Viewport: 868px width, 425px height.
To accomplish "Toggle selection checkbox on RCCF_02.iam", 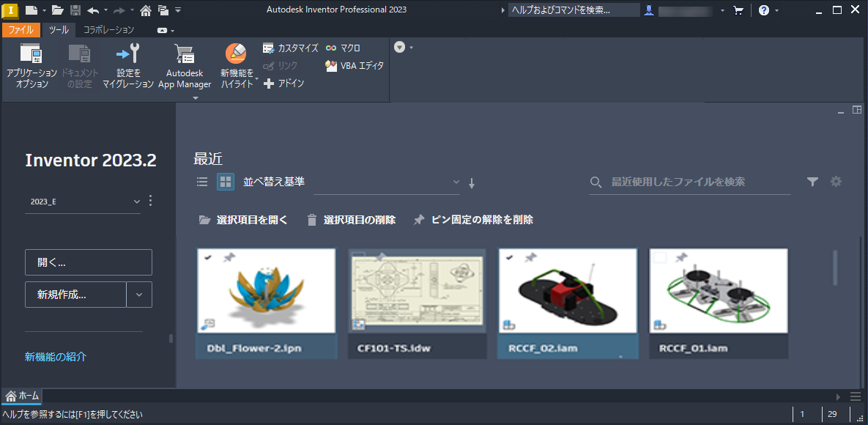I will pos(510,258).
